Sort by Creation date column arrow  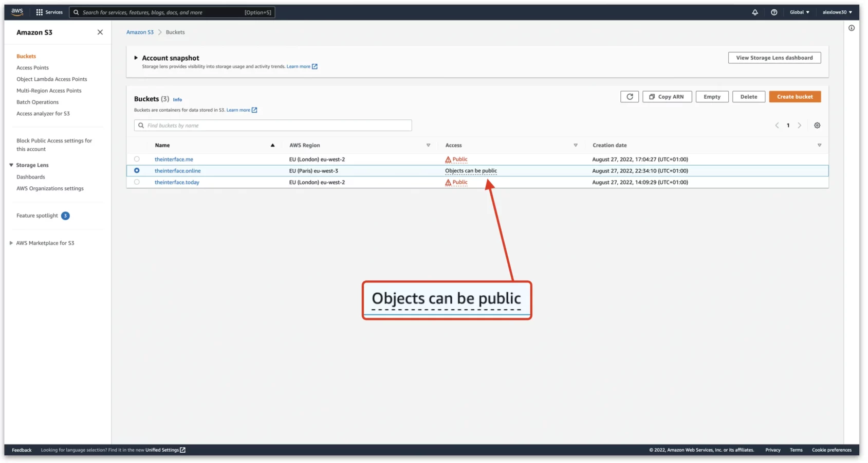pyautogui.click(x=819, y=146)
